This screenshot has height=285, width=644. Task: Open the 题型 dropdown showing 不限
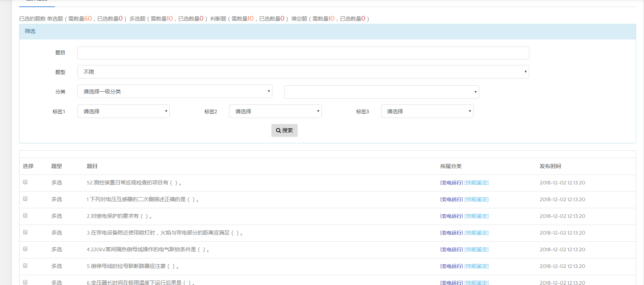tap(303, 72)
